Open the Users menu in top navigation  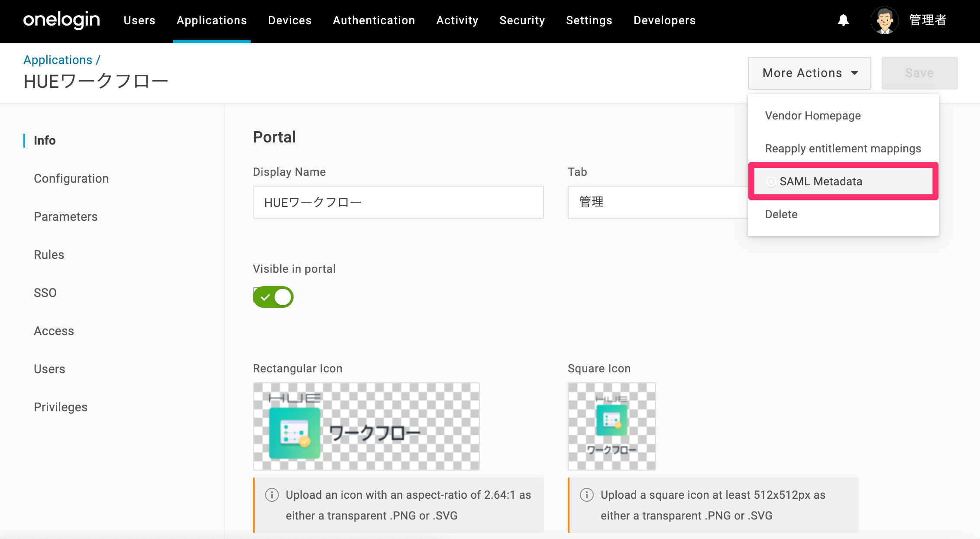coord(139,20)
